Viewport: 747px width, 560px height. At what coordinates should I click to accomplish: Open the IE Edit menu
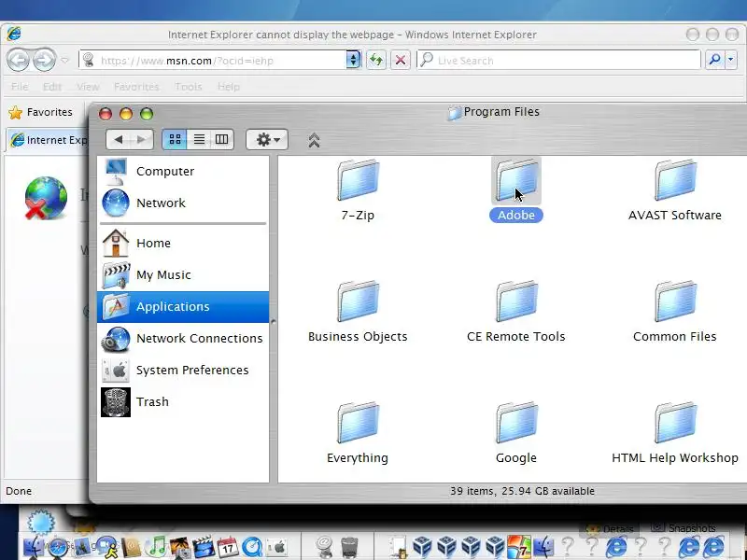pyautogui.click(x=52, y=87)
